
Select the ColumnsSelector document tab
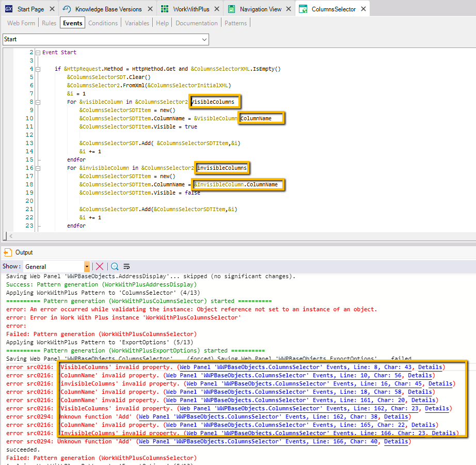tap(334, 9)
